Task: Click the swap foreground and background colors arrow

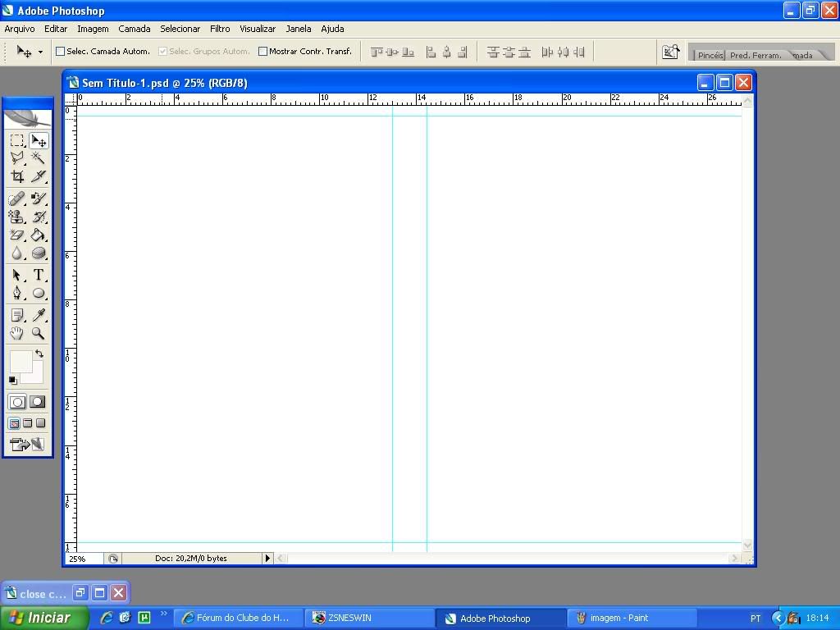Action: click(x=39, y=354)
